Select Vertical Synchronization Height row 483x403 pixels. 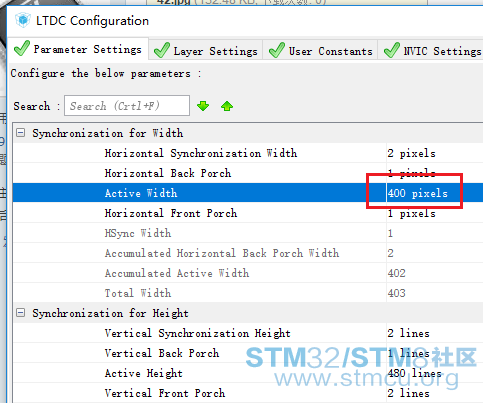pyautogui.click(x=248, y=333)
